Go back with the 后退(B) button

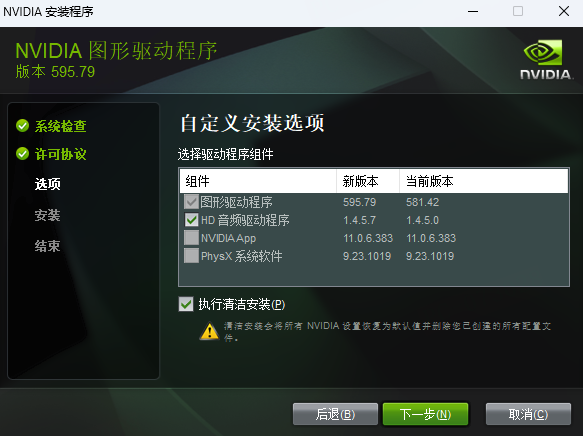(335, 414)
